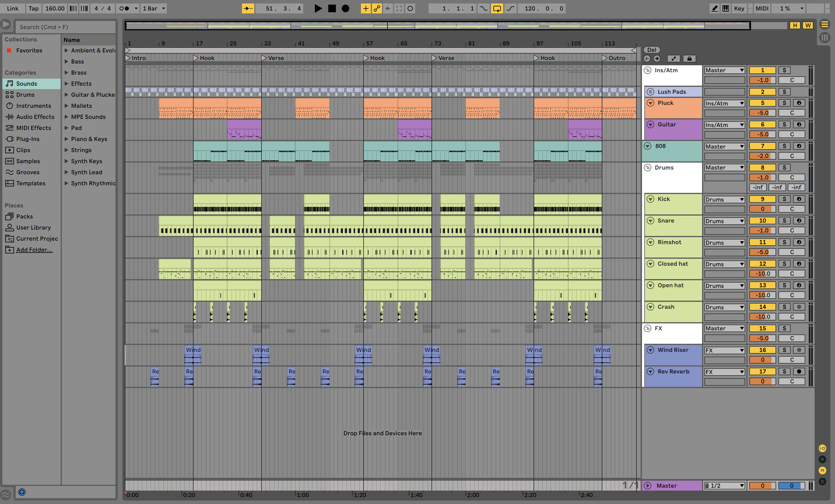
Task: Expand the Strings sound category
Action: 66,150
